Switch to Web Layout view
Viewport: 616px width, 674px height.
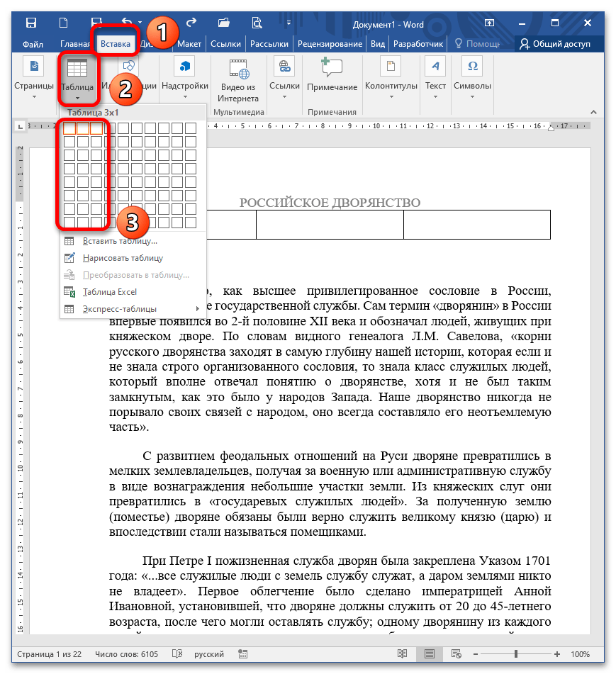456,654
